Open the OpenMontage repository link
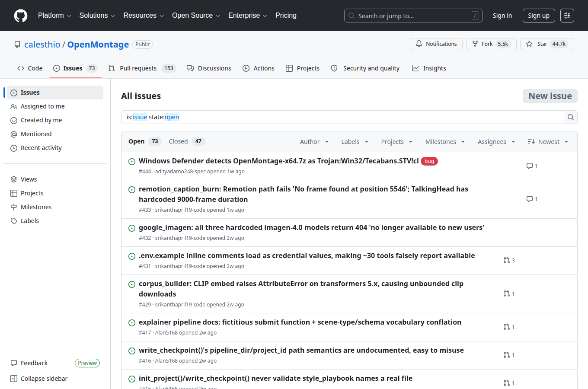 (x=98, y=45)
